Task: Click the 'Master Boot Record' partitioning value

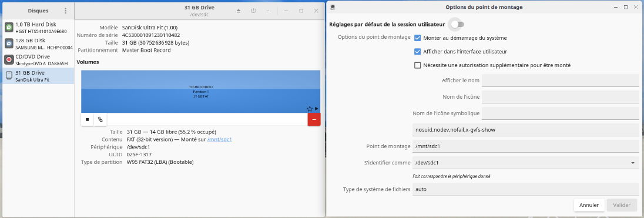Action: (x=146, y=50)
